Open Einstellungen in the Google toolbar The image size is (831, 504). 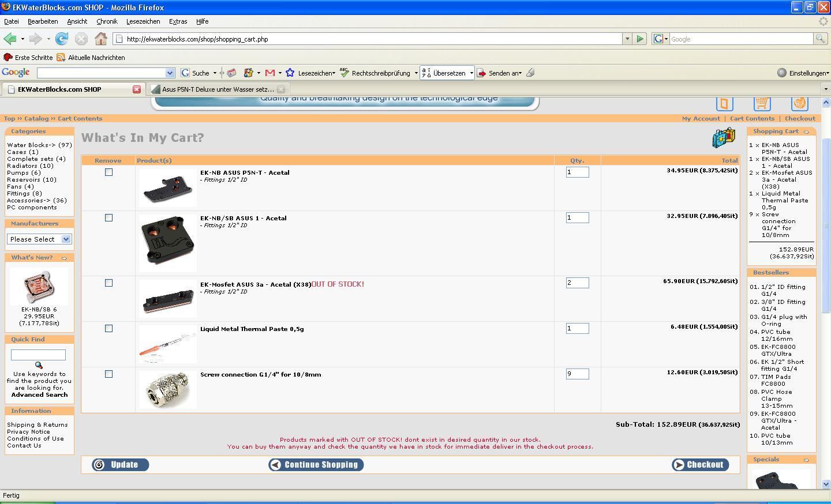click(x=803, y=73)
